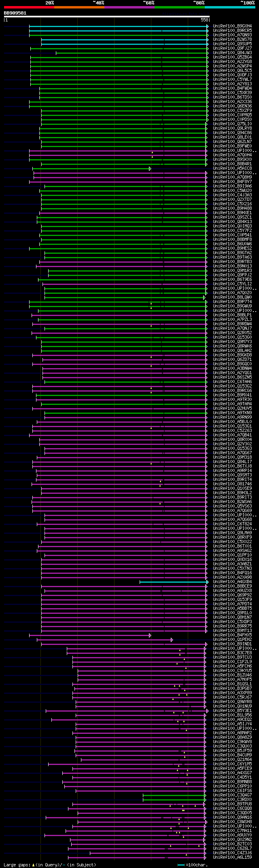Select UniRef100_Q9FPJ2 label
The height and width of the screenshot is (868, 259).
coord(232,275)
